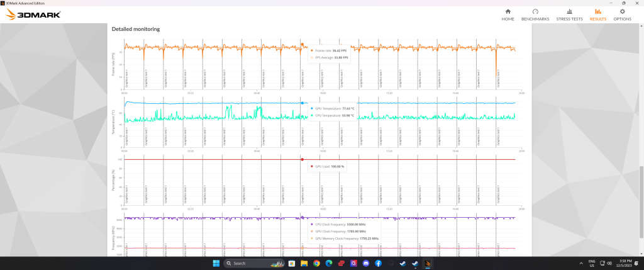Open network settings tray icon

coord(602,263)
